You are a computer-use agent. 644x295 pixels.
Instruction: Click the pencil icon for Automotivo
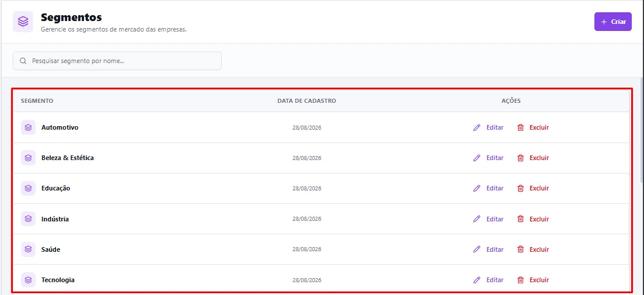(477, 127)
